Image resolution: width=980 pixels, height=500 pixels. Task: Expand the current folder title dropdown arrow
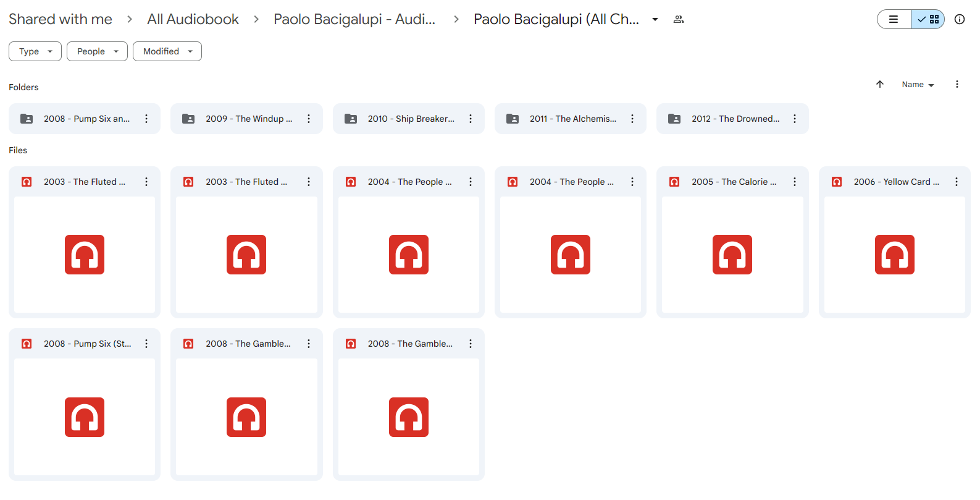655,19
